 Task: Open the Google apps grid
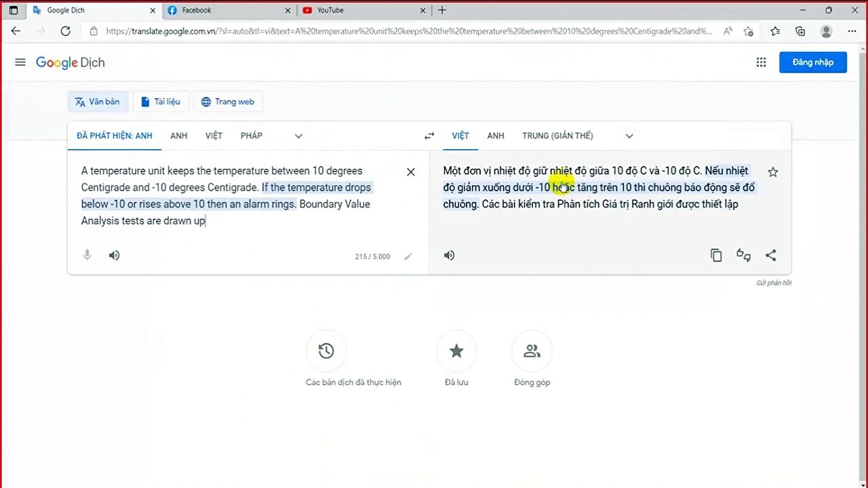click(761, 62)
